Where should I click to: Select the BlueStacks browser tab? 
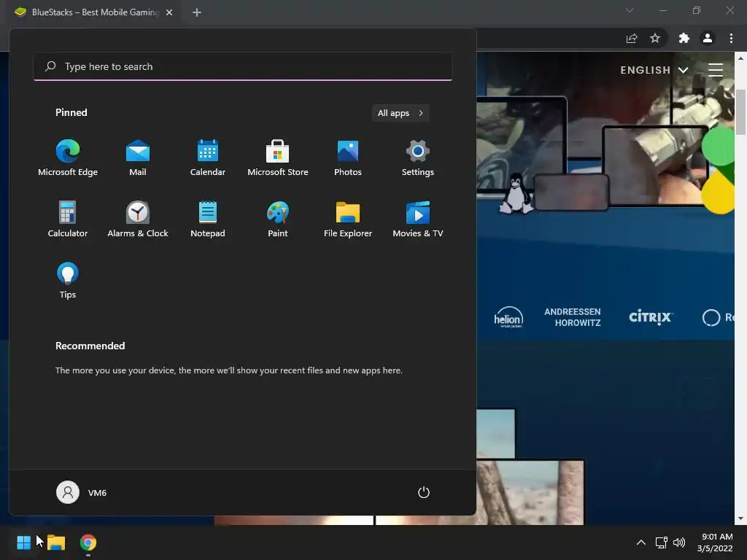pyautogui.click(x=93, y=12)
